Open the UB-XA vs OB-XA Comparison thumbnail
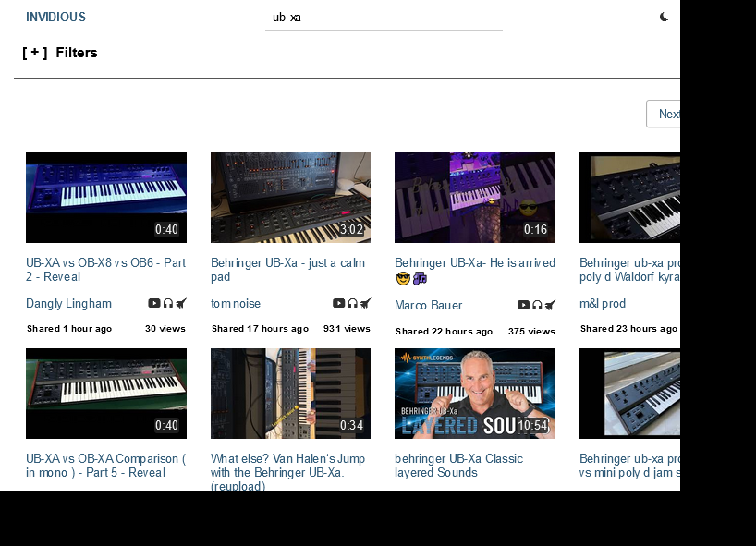This screenshot has width=756, height=546. pyautogui.click(x=106, y=394)
